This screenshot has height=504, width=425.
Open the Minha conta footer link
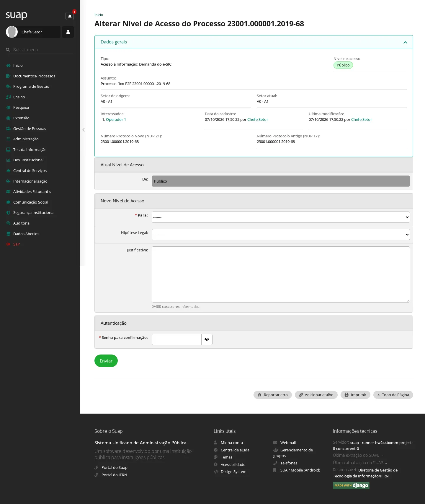point(232,443)
